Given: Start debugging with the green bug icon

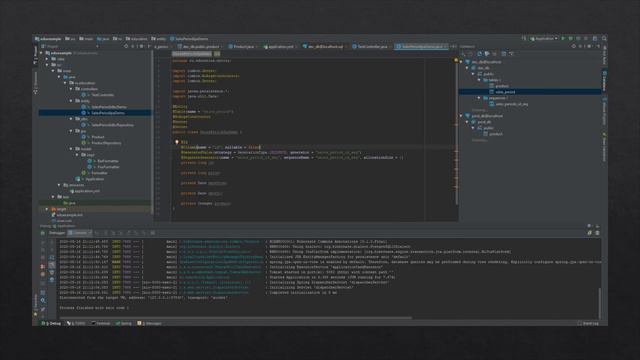Looking at the screenshot, I should point(571,38).
